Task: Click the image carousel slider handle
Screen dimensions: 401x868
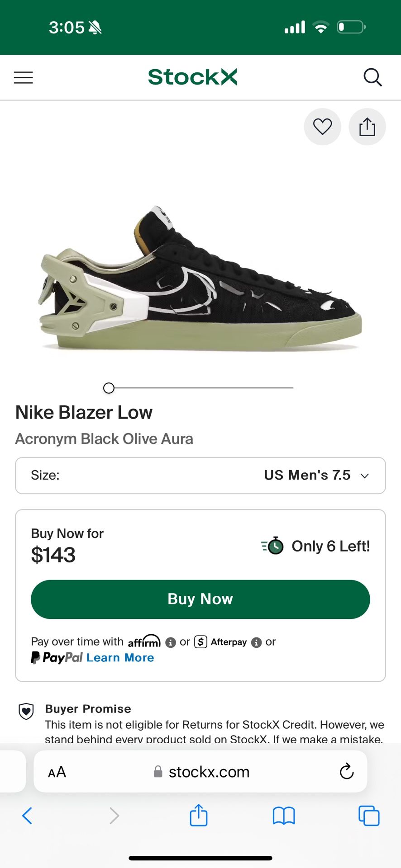Action: coord(109,388)
